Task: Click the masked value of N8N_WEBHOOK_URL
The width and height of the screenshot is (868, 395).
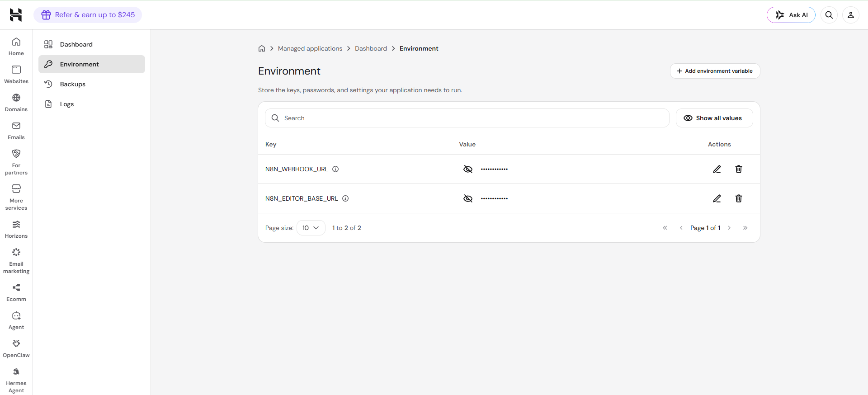Action: click(x=494, y=169)
